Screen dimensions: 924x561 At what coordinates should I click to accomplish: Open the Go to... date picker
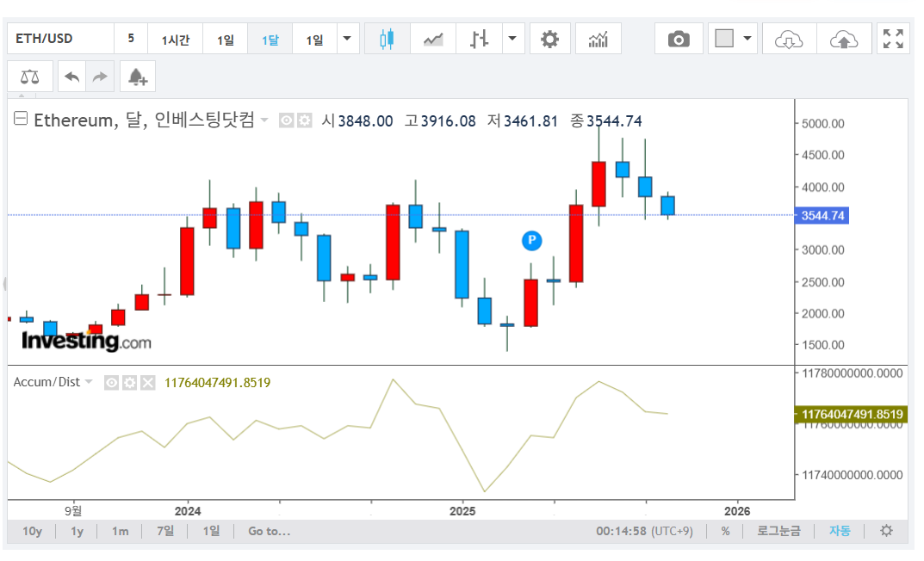(x=270, y=531)
